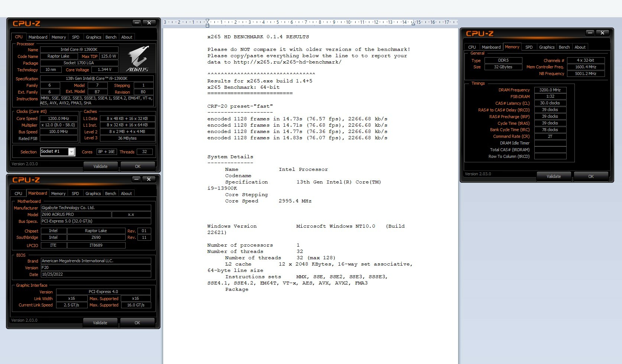Click the http://x265.ru/x265-hd-benchmark/ URL text
The image size is (622, 364).
pyautogui.click(x=288, y=62)
